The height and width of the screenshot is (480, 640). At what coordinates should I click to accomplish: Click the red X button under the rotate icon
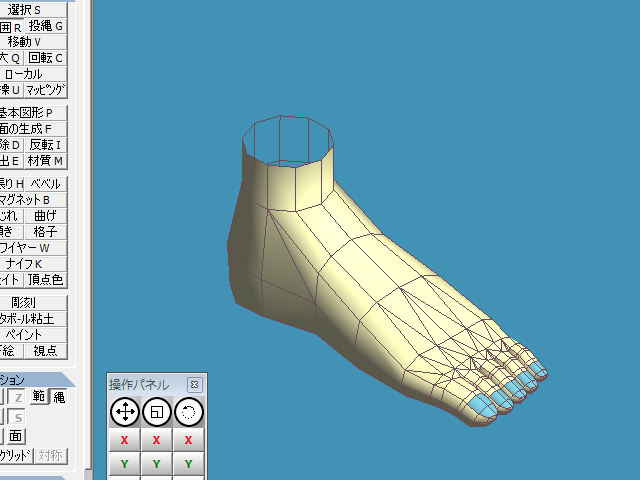click(x=188, y=440)
